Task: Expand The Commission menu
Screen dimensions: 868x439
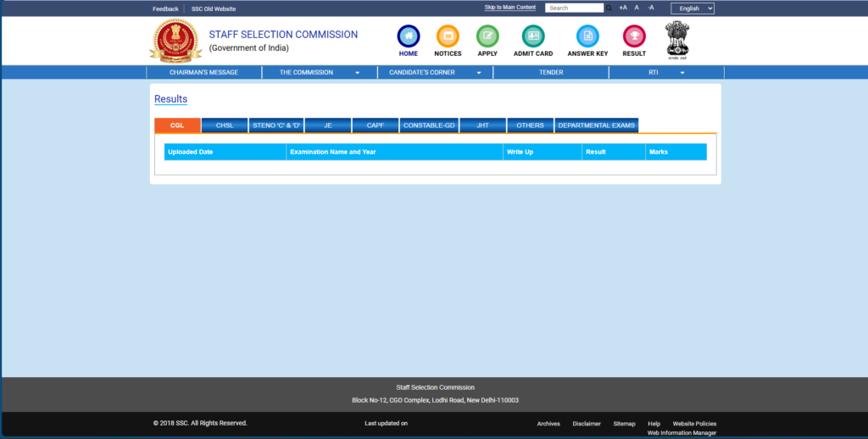Action: (320, 73)
